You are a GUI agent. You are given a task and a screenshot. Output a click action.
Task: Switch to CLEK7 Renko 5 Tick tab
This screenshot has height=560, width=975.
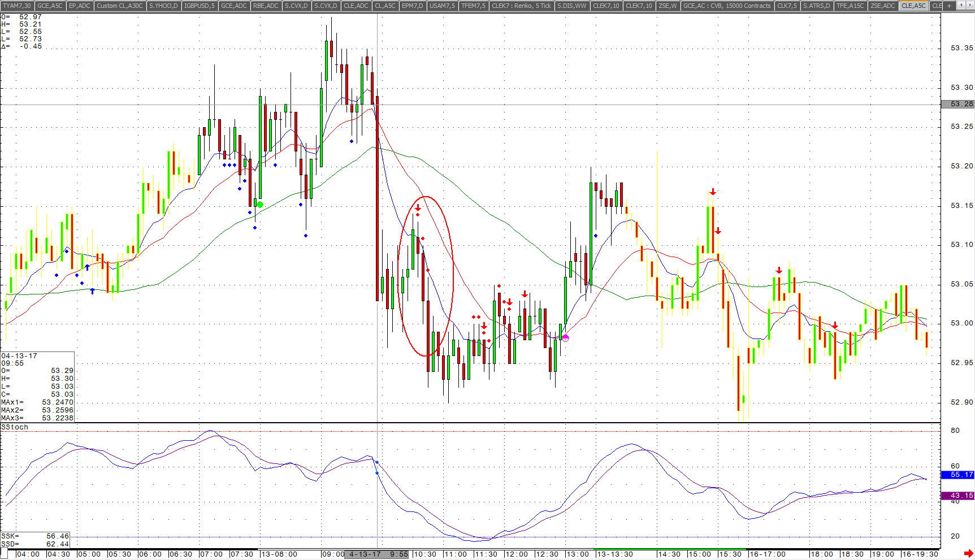pyautogui.click(x=521, y=6)
